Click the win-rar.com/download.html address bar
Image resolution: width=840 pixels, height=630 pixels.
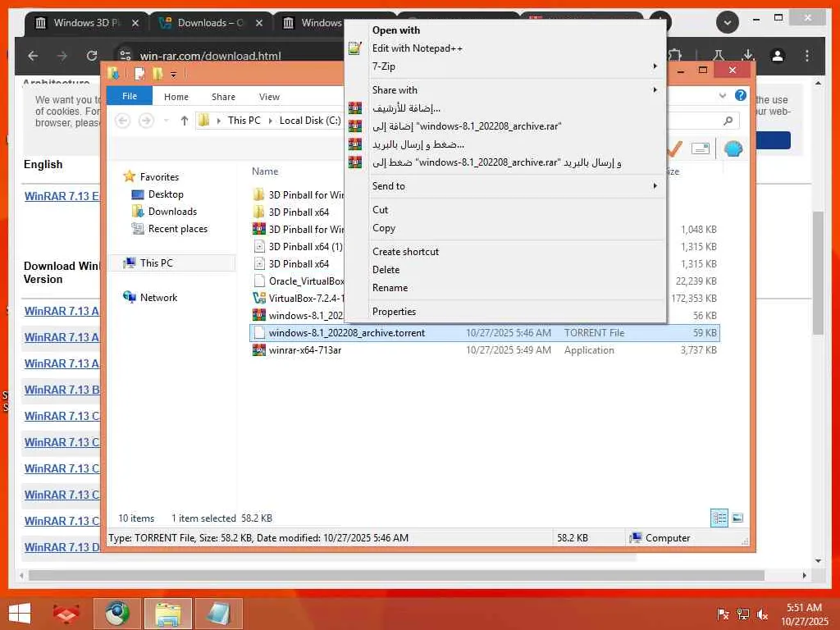click(210, 56)
